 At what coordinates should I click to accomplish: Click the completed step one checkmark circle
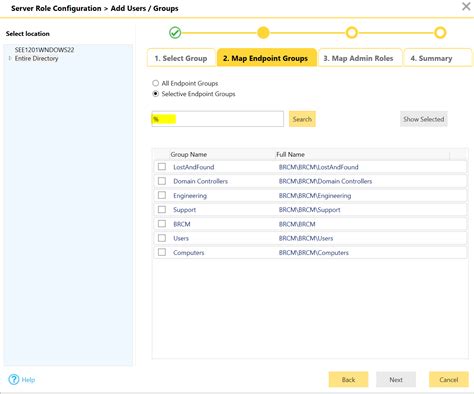point(175,33)
